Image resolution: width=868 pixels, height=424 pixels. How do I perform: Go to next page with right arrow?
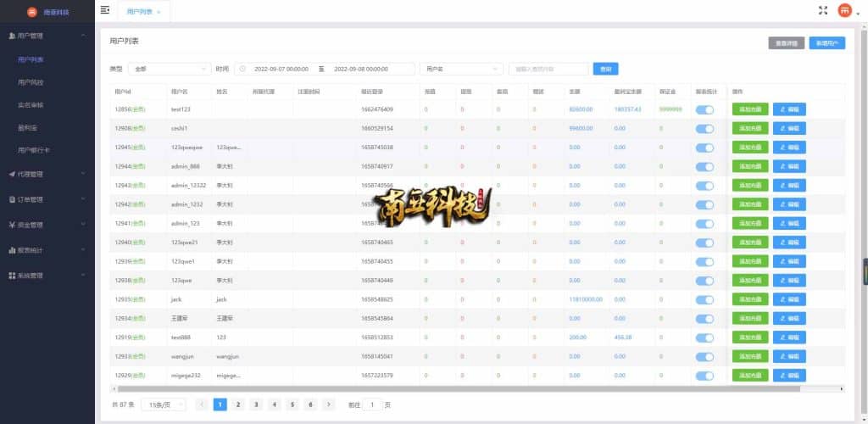pyautogui.click(x=329, y=404)
